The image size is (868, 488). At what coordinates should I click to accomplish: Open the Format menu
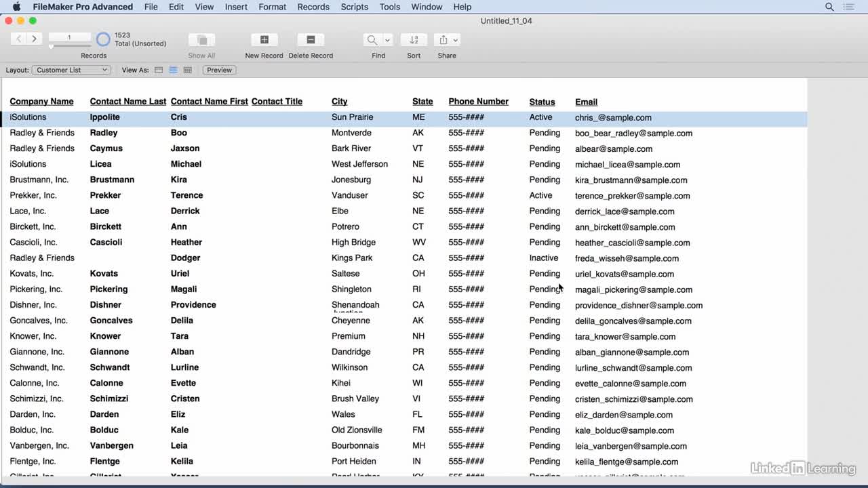click(273, 7)
